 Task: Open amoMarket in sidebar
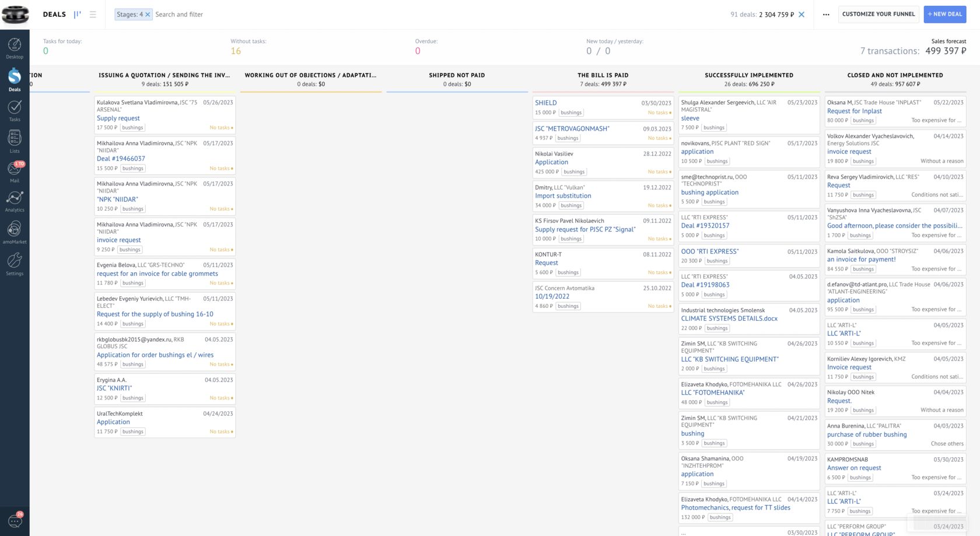pos(15,232)
